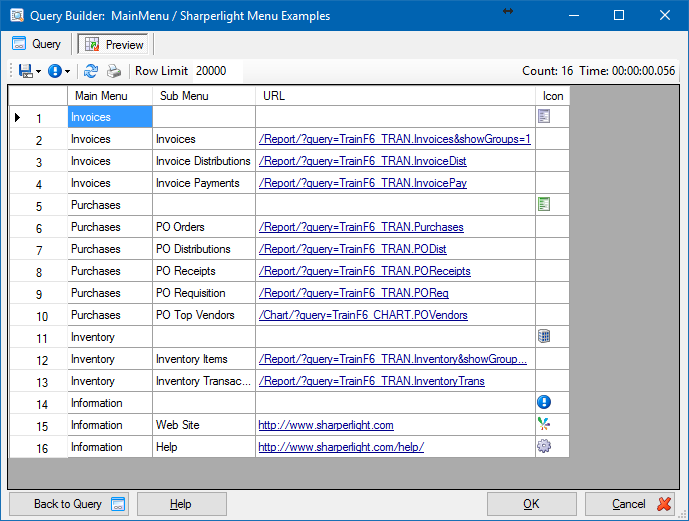Viewport: 689px width, 521px height.
Task: Maximize the Query Builder window
Action: coord(619,15)
